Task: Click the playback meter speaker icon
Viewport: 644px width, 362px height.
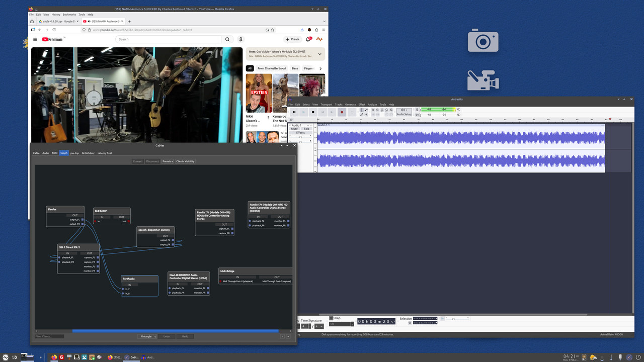Action: tap(417, 115)
